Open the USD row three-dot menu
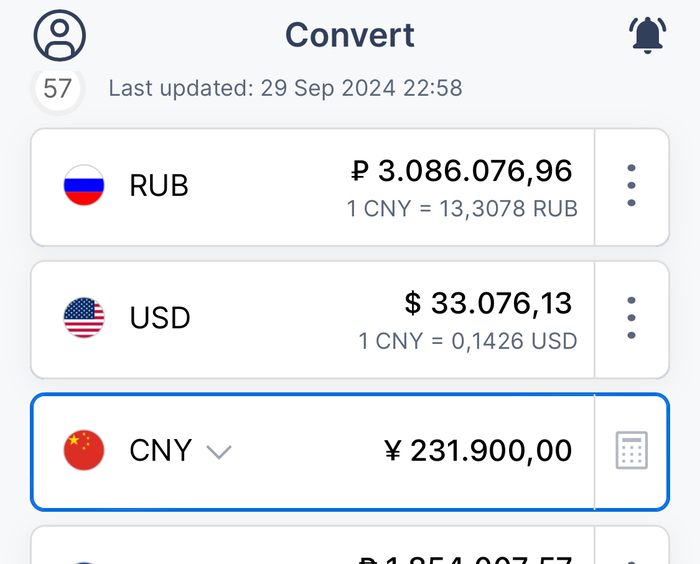The height and width of the screenshot is (564, 700). click(x=631, y=318)
